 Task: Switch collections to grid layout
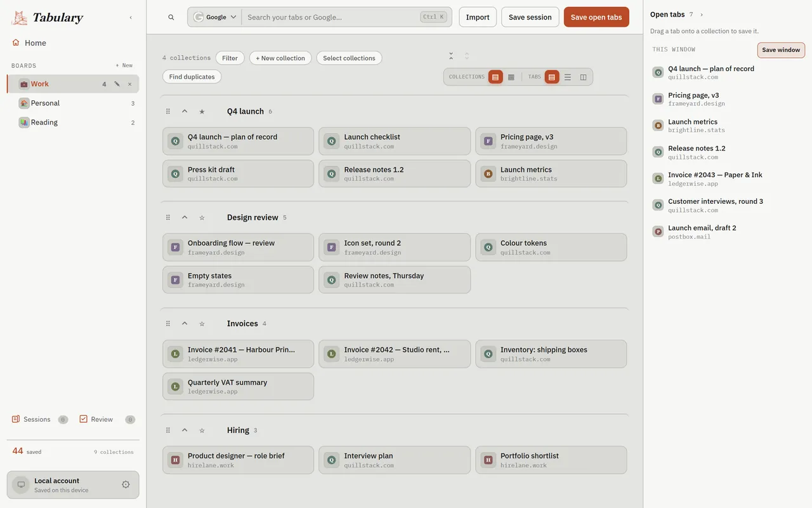511,77
